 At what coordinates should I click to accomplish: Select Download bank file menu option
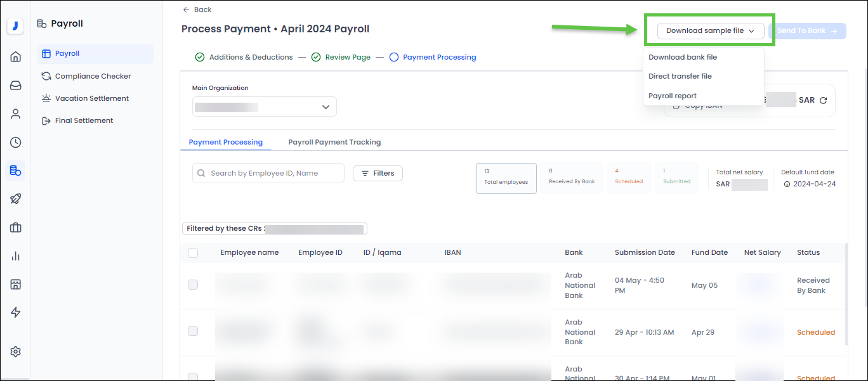(x=683, y=57)
